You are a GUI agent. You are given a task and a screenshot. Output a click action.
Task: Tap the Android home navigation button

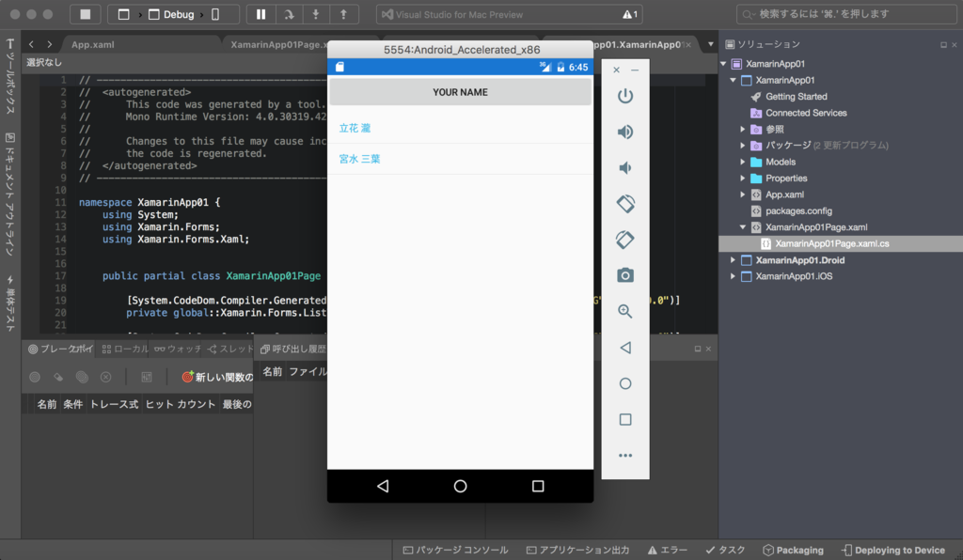(460, 486)
